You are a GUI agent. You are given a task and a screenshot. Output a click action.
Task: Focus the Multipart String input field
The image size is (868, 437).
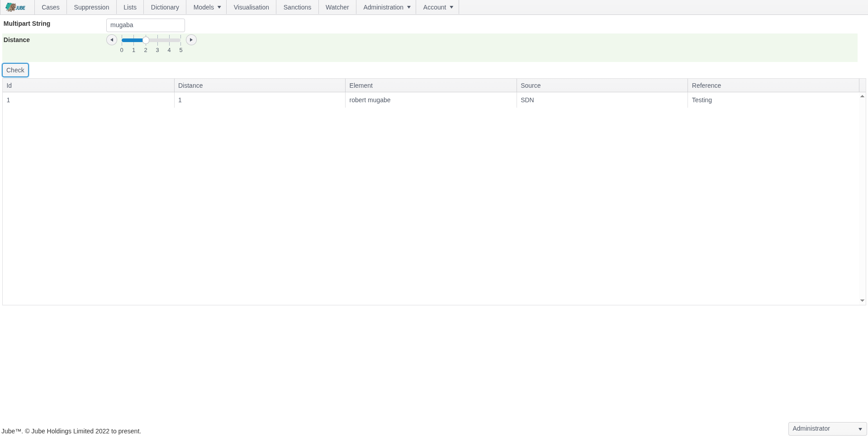[145, 25]
